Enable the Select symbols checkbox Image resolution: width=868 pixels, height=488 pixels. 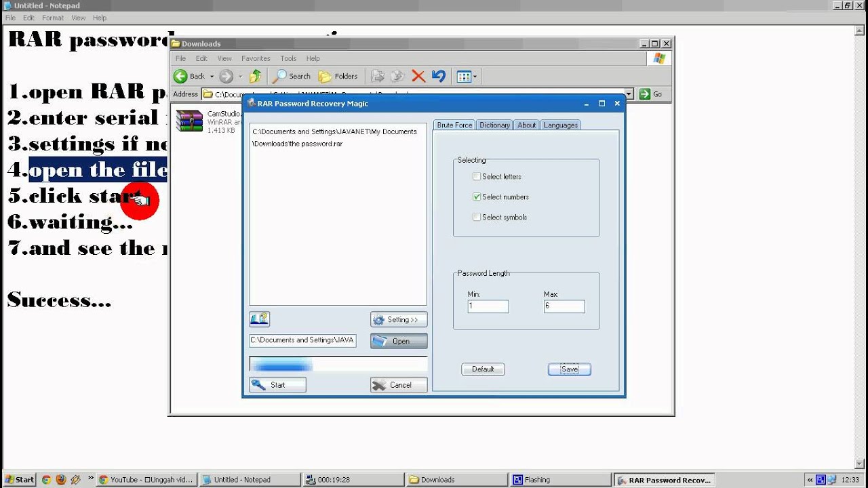(x=477, y=217)
